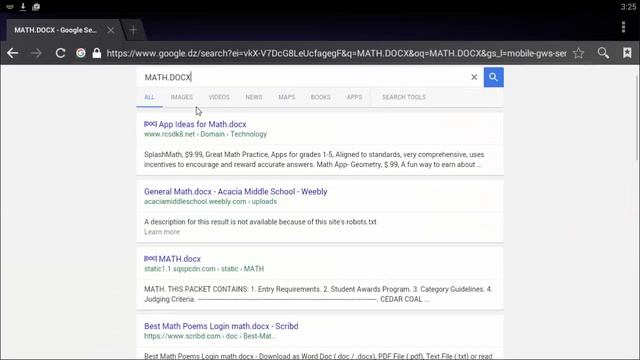Open the SEARCH TOOLS options
This screenshot has width=640, height=360.
pos(404,97)
